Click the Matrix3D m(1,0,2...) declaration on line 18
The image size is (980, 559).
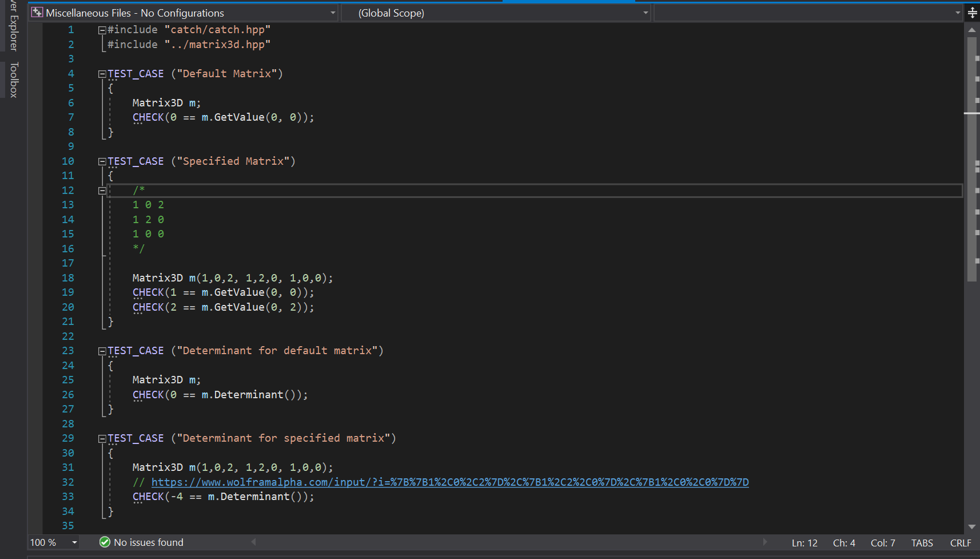tap(233, 278)
